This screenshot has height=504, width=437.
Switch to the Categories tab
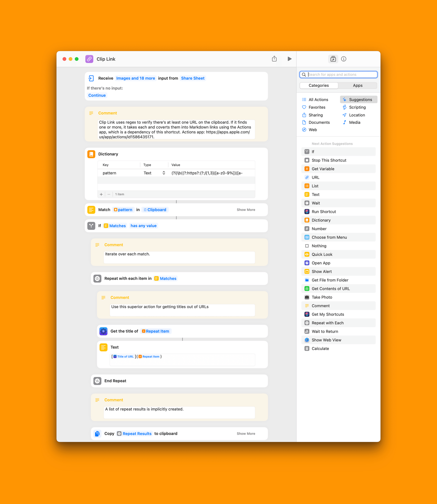(x=319, y=85)
